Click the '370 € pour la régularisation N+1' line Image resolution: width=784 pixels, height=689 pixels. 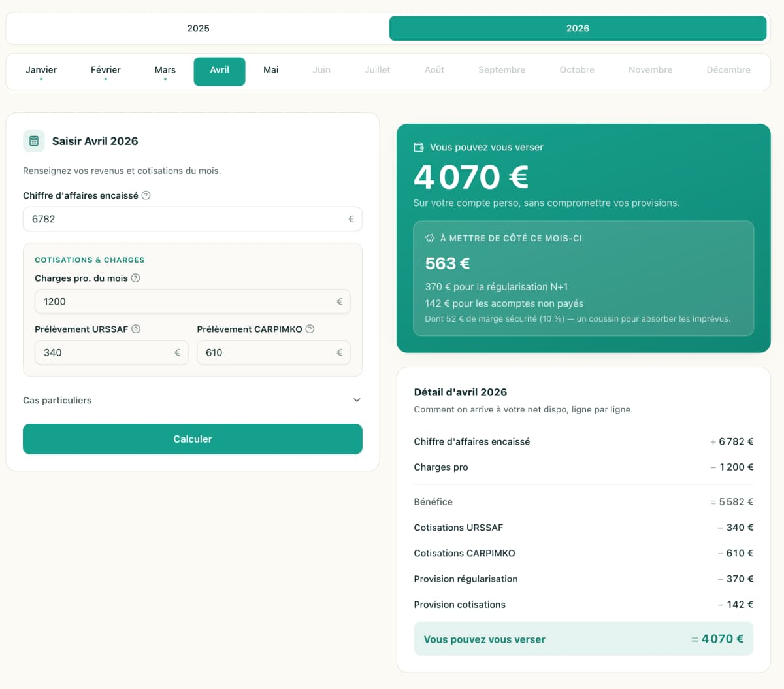497,287
